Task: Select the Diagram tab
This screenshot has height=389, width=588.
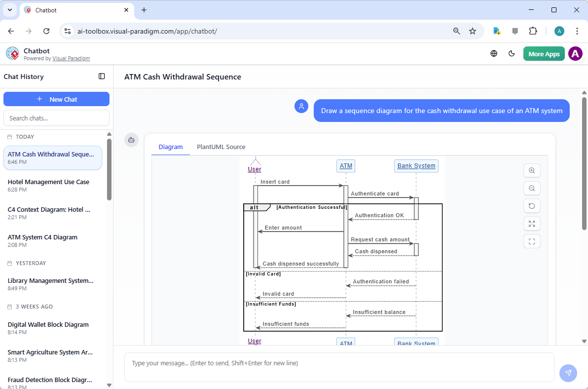Action: tap(171, 147)
